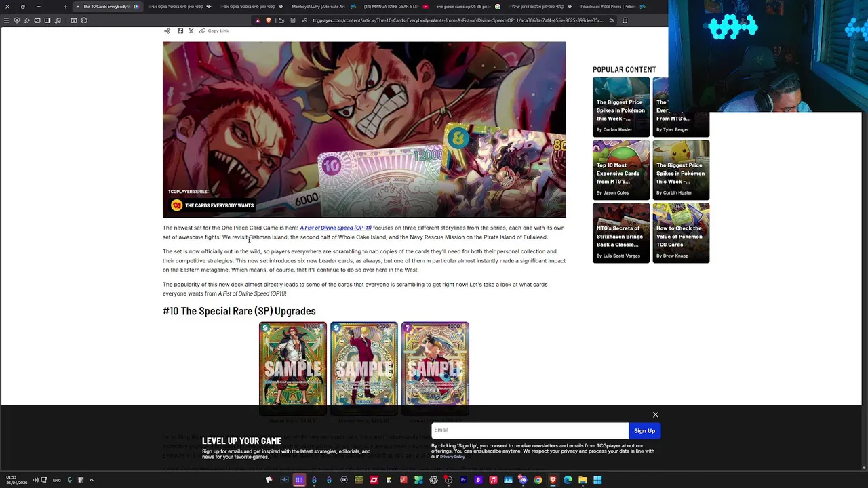Screen dimensions: 868x488
Task: Switch the ENG input language indicator
Action: click(x=56, y=480)
